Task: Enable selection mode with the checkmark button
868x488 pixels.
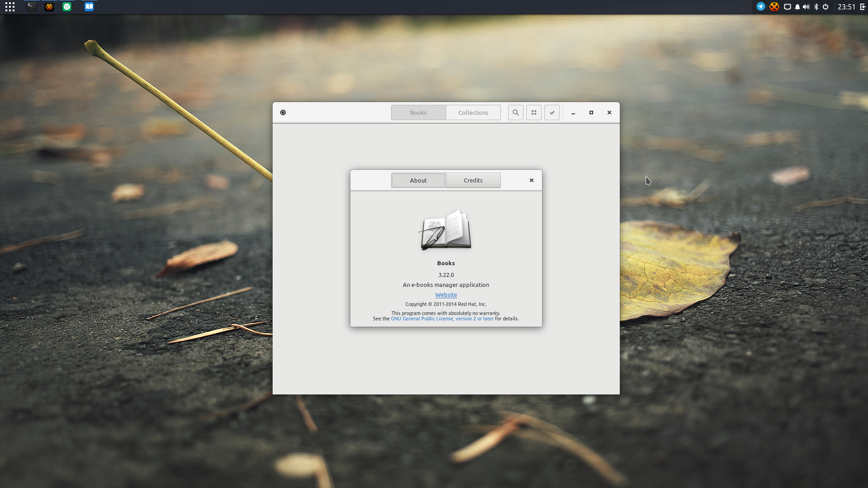Action: pos(552,113)
